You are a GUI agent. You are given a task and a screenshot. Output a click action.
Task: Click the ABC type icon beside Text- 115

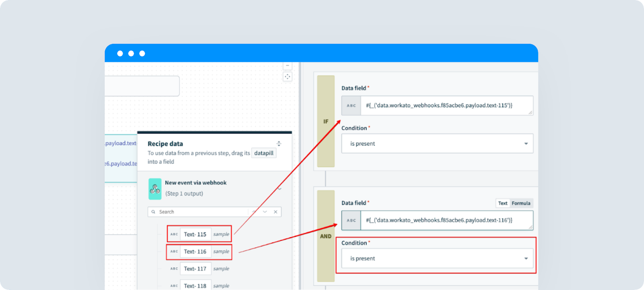click(x=174, y=234)
